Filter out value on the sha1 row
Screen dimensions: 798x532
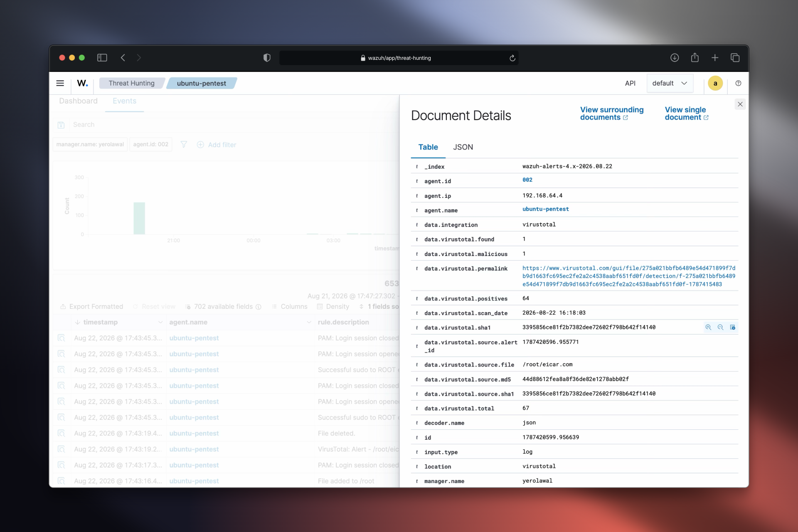tap(720, 327)
